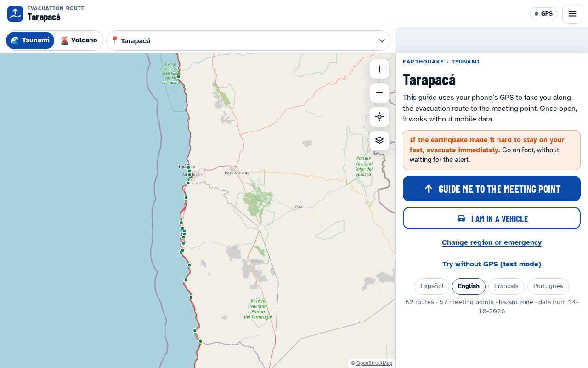
Task: Click the Evacuation Route header label
Action: pyautogui.click(x=56, y=8)
